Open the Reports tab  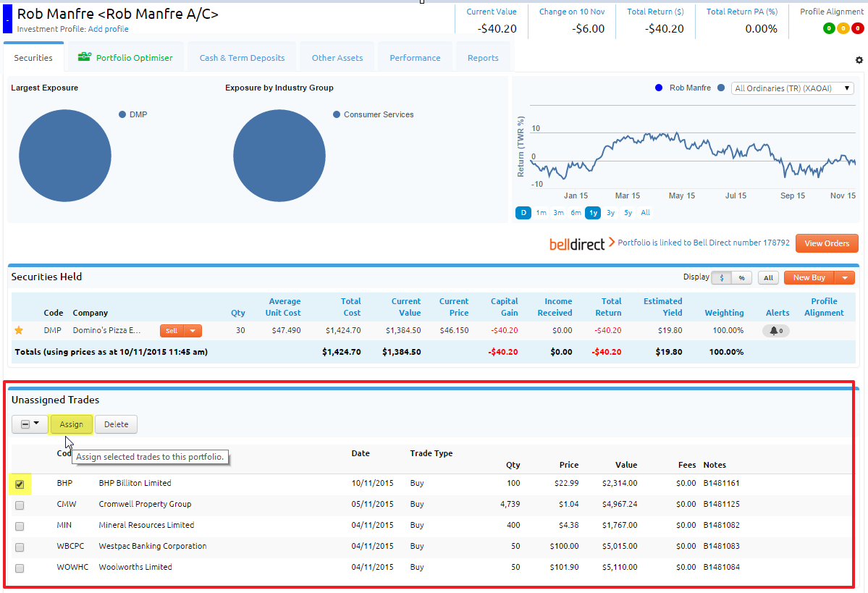coord(483,58)
